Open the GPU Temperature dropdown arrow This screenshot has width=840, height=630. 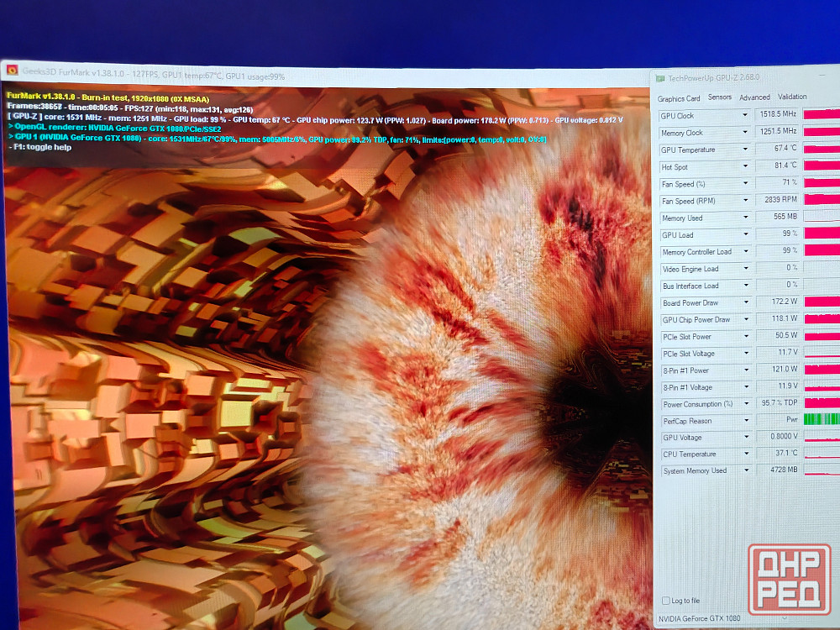coord(744,150)
